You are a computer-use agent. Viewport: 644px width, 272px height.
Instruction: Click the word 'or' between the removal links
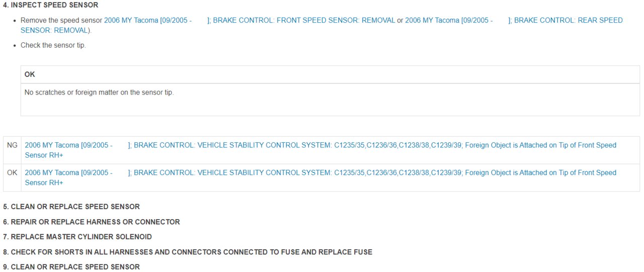click(x=400, y=21)
